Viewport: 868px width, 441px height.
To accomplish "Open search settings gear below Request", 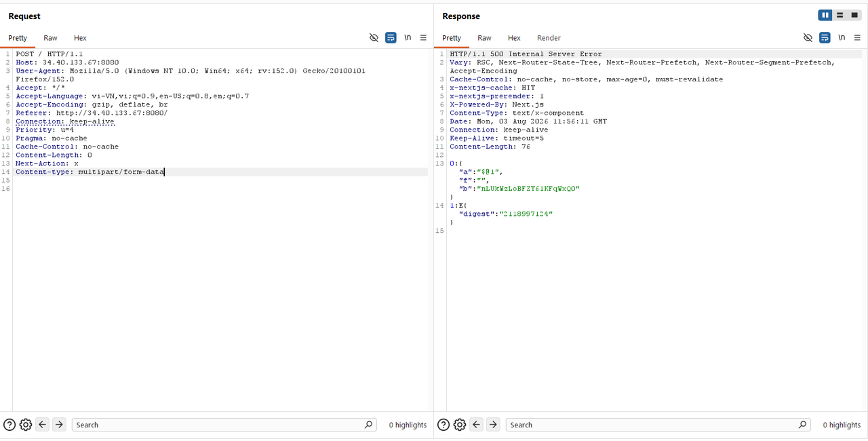I will pos(26,425).
